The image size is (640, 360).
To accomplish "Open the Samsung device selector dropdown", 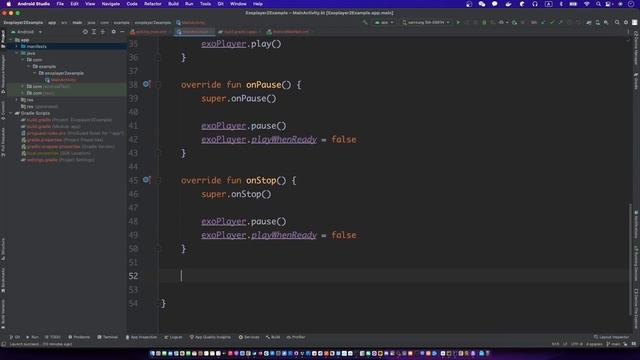I will pyautogui.click(x=426, y=22).
